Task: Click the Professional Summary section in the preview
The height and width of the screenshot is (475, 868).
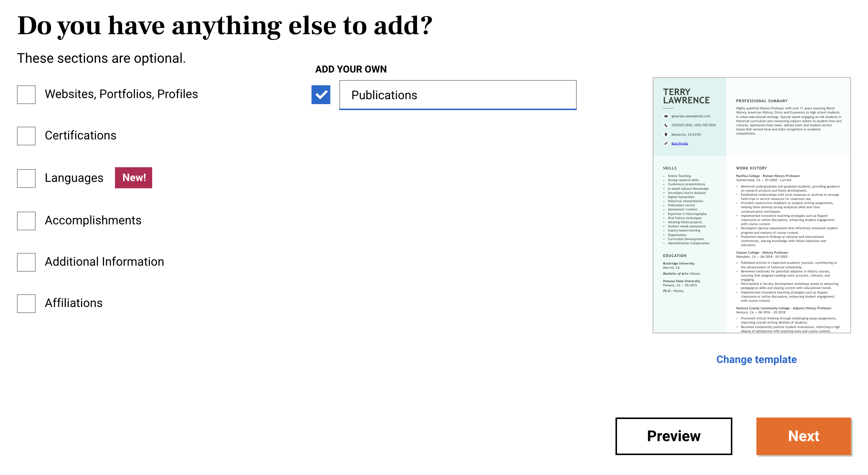Action: coord(761,101)
